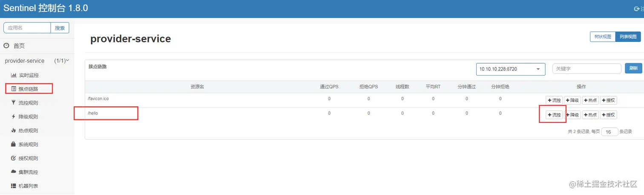The width and height of the screenshot is (644, 195).
Task: Click the checkmark icon for 授权规则
Action: [14, 158]
